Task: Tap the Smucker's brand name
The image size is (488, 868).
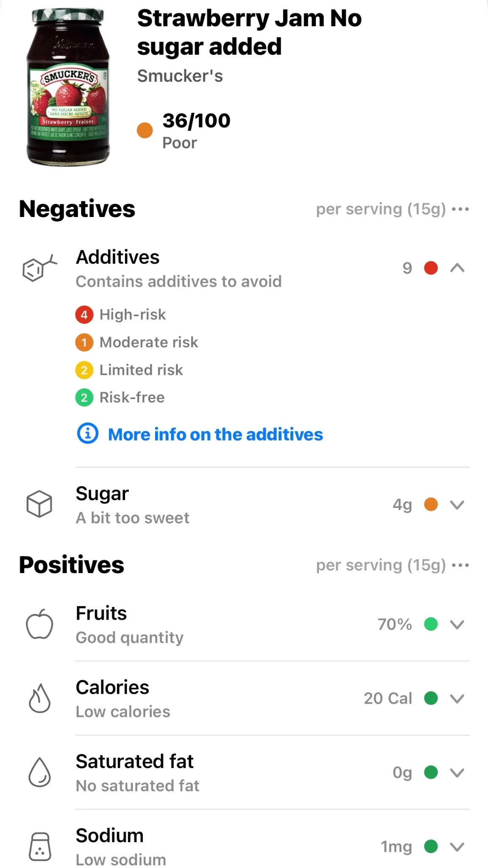Action: (180, 76)
